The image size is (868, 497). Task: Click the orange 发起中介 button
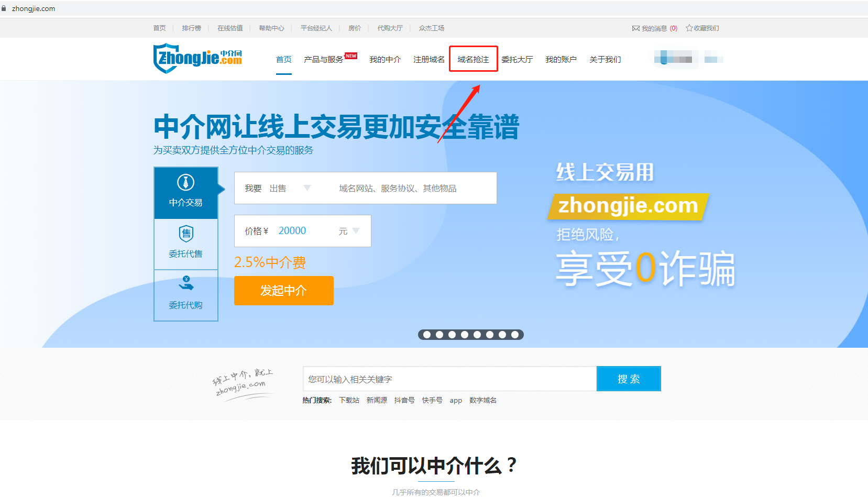tap(283, 291)
